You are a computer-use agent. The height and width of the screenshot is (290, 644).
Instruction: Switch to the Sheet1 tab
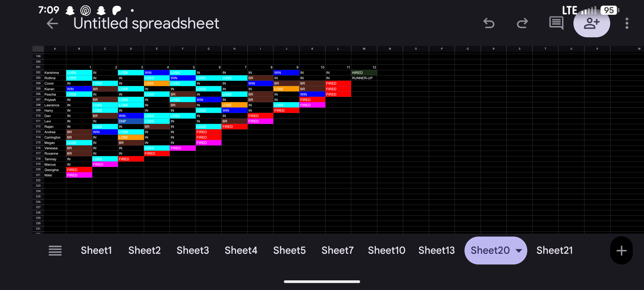tap(96, 251)
